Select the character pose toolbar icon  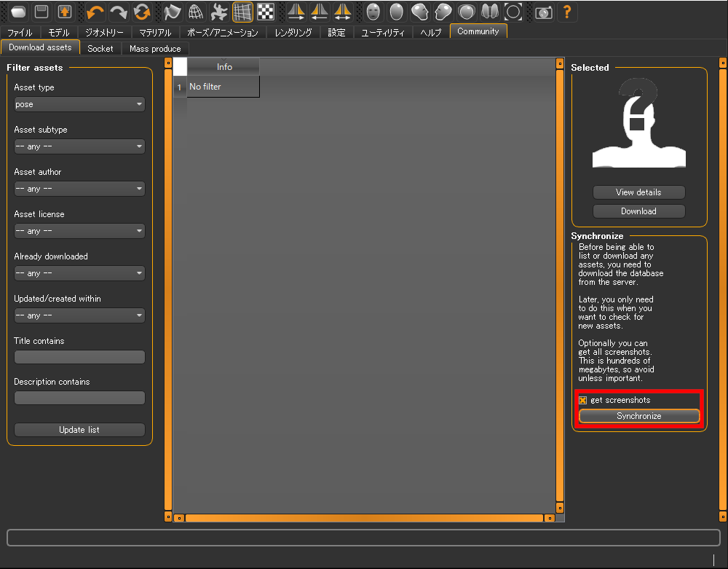coord(218,12)
